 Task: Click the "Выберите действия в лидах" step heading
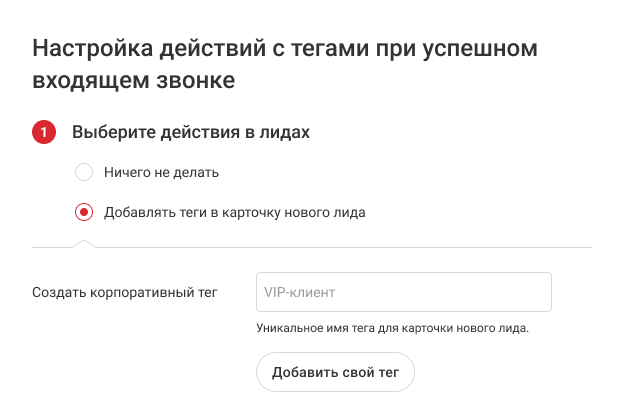(x=190, y=132)
